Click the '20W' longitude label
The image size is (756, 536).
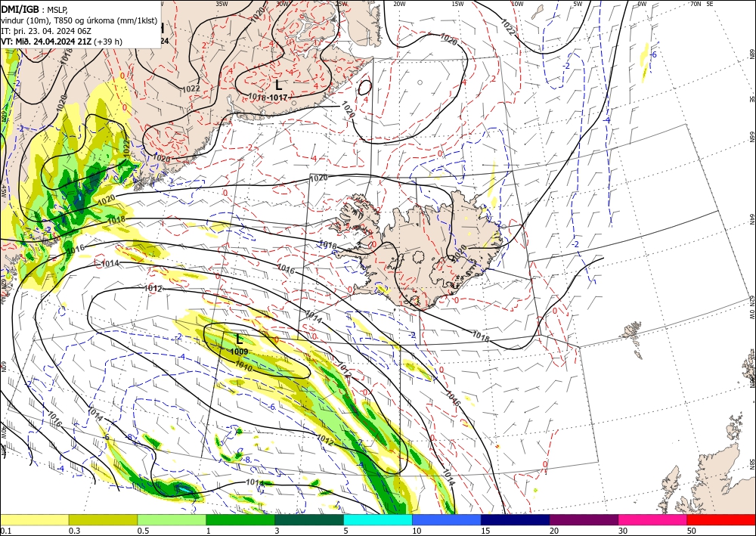click(x=399, y=3)
